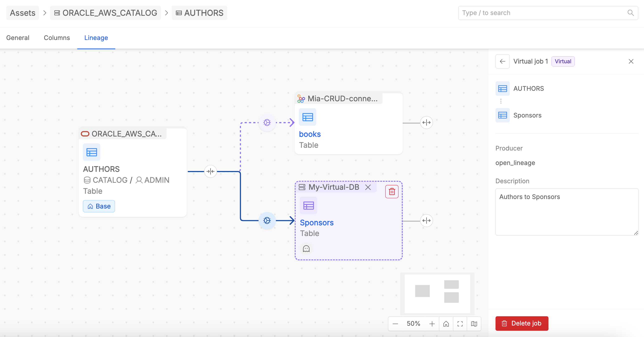The image size is (644, 337).
Task: Expand downstream lineage from Sponsors node
Action: (x=426, y=220)
